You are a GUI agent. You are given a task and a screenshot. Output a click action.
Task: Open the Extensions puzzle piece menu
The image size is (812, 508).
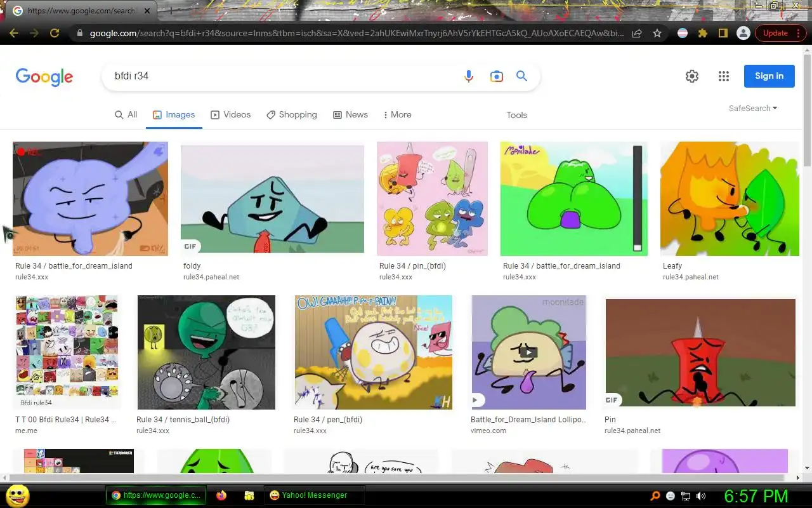703,33
